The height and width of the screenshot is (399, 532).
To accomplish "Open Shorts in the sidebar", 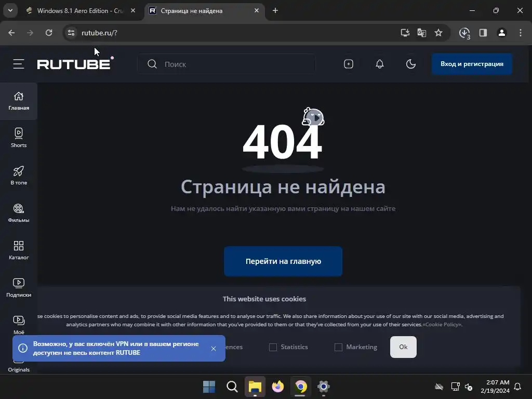I will coord(19,138).
